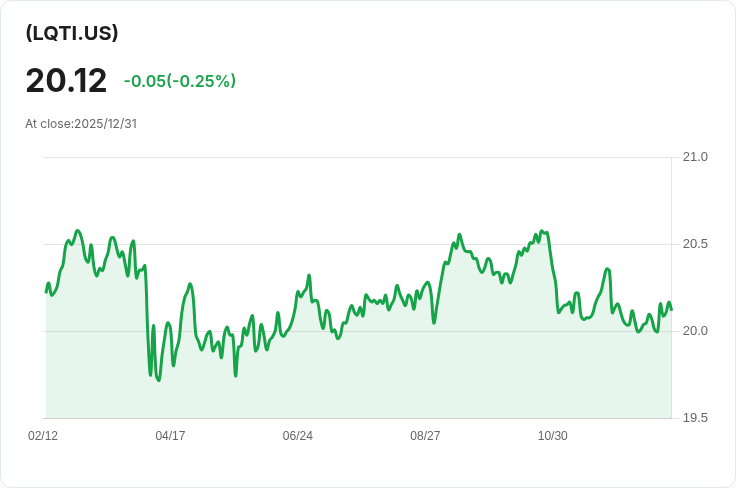
Task: Click the lowest dip of the price line
Action: (158, 380)
